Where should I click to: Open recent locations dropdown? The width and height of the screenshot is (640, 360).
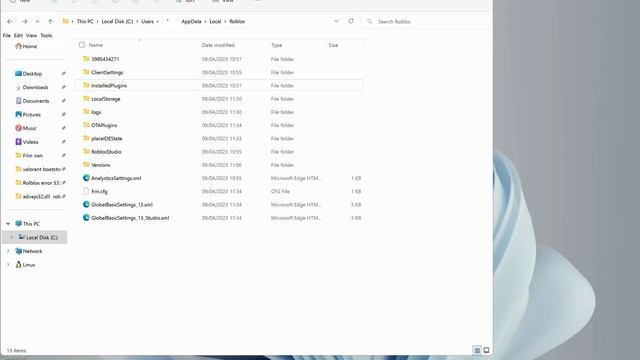37,22
